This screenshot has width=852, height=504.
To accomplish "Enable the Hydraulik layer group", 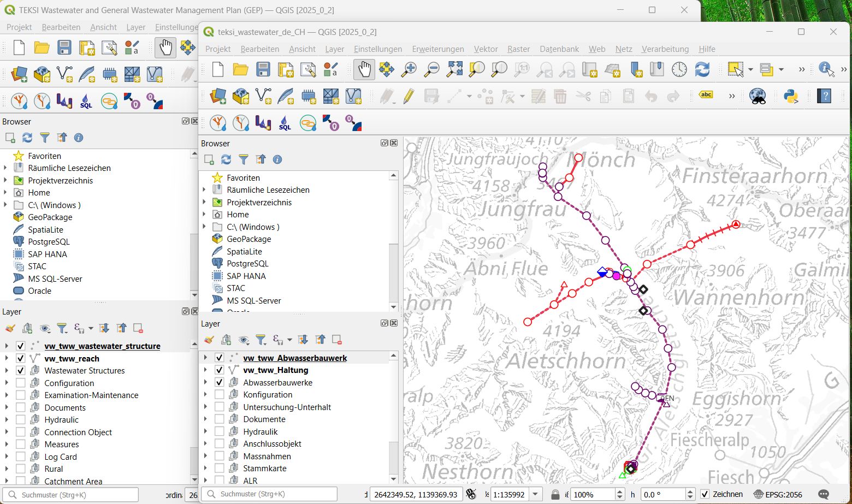I will [219, 432].
